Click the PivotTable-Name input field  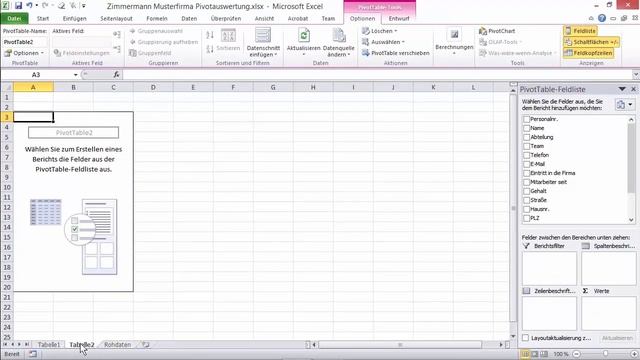point(25,42)
